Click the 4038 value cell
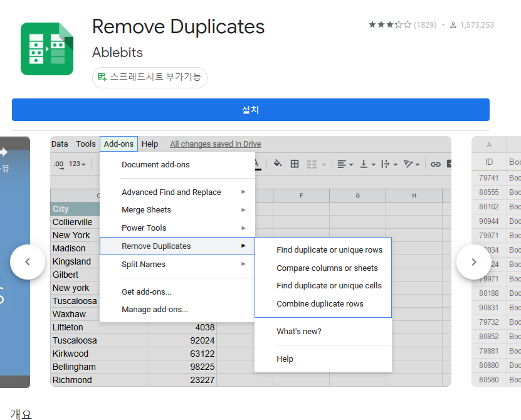Screen dimensions: 521x420 point(182,327)
